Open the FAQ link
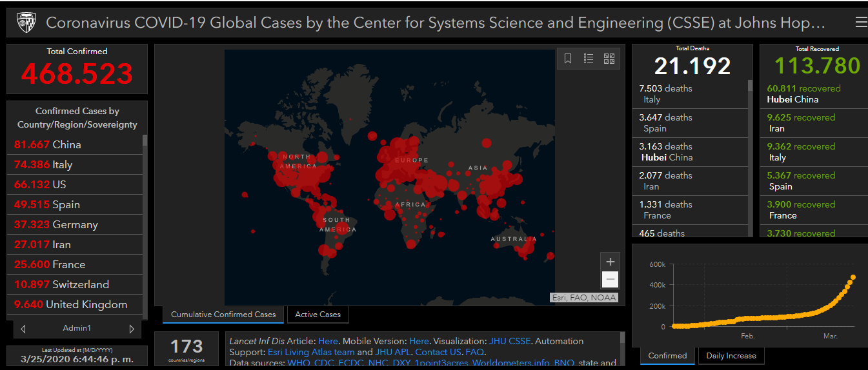This screenshot has width=868, height=370. click(474, 352)
